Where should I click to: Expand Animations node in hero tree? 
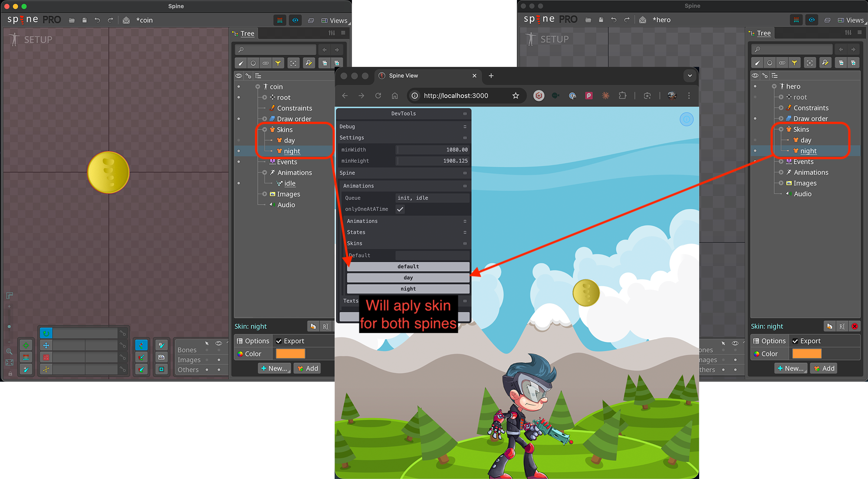click(x=781, y=172)
